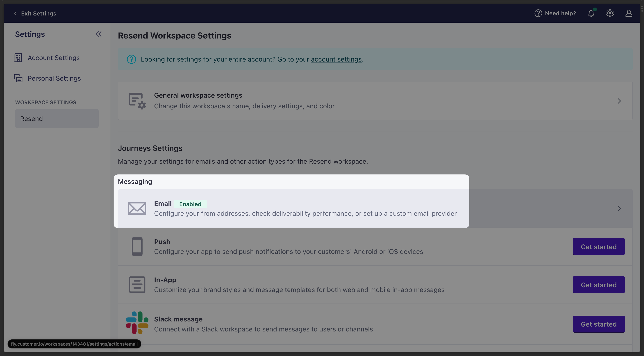Click the chevron arrow on Email row
Image resolution: width=644 pixels, height=356 pixels.
[x=619, y=208]
